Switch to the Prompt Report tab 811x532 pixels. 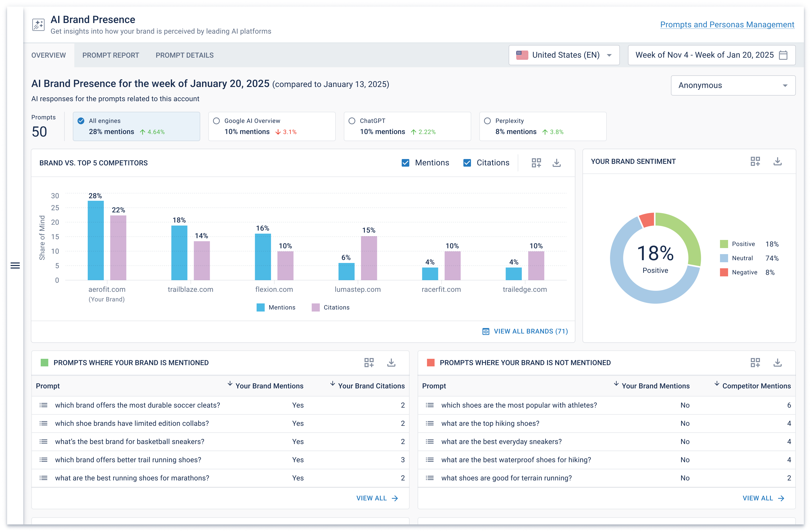coord(110,55)
